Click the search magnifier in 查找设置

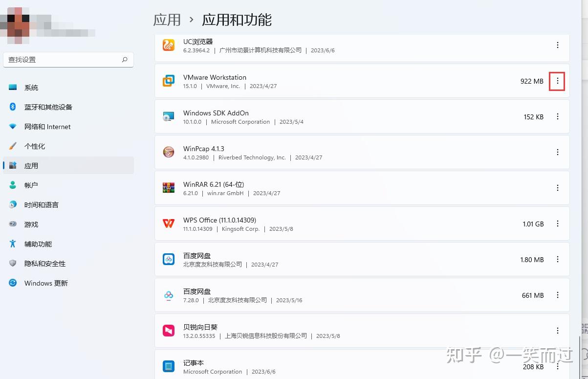(x=125, y=59)
